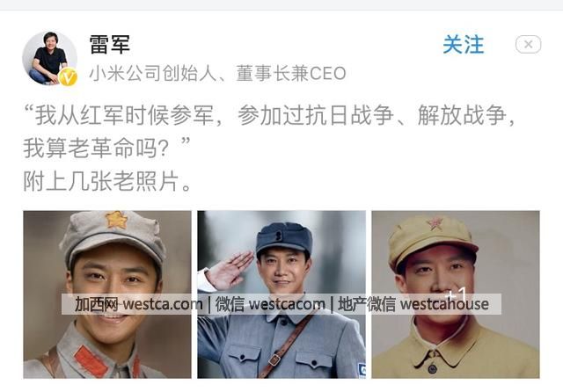
Task: Click the post line starting 我从红军时候参军
Action: [269, 116]
